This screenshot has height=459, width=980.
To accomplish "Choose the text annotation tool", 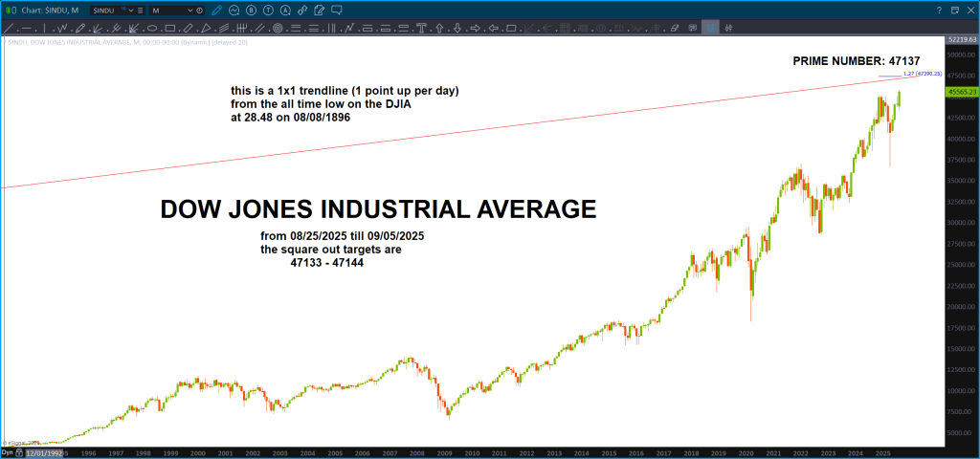I will (x=421, y=29).
